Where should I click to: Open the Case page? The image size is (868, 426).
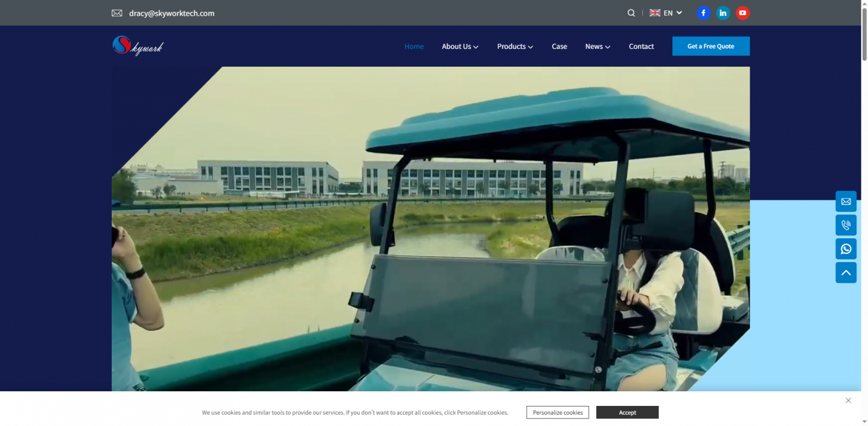(x=559, y=47)
